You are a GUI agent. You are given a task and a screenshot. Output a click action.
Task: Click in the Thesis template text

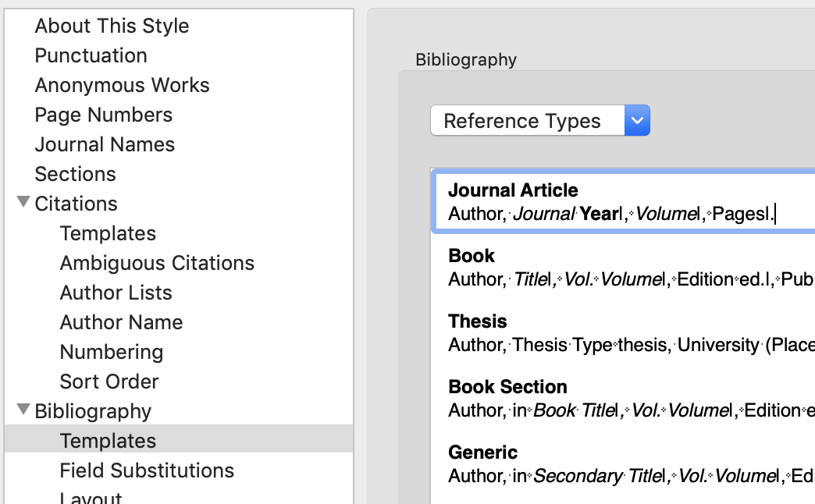coord(625,345)
